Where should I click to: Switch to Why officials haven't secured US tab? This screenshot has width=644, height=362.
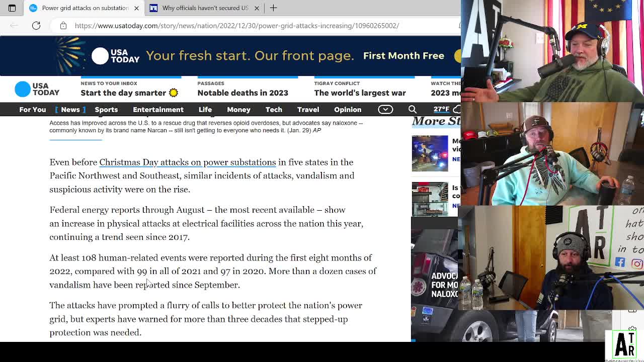[205, 8]
